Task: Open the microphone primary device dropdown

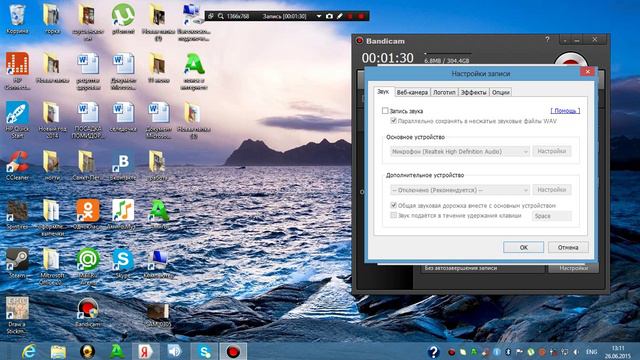Action: pyautogui.click(x=460, y=151)
